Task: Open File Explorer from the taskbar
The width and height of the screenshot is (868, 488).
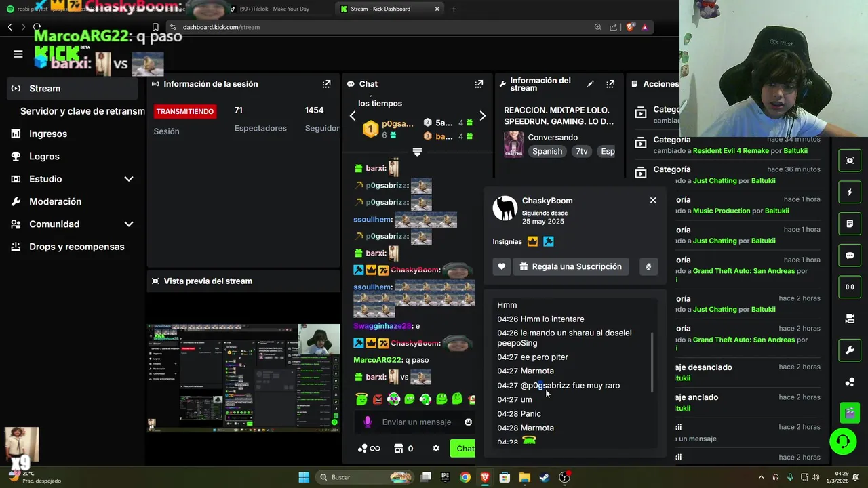Action: pos(524,477)
